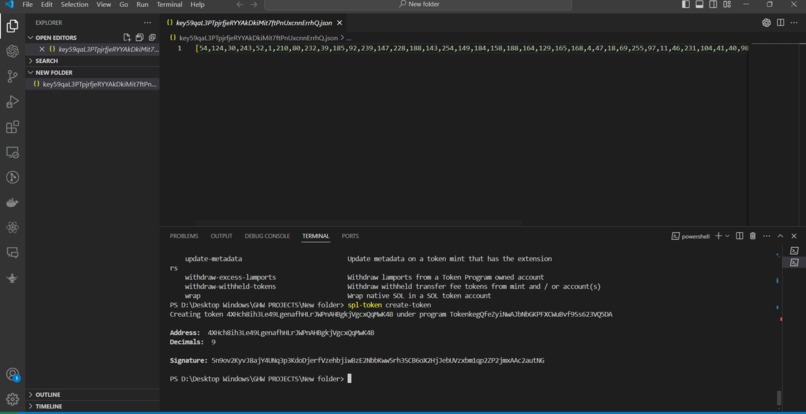Open Manage settings gear icon
Viewport: 806px width, 414px height.
point(12,399)
